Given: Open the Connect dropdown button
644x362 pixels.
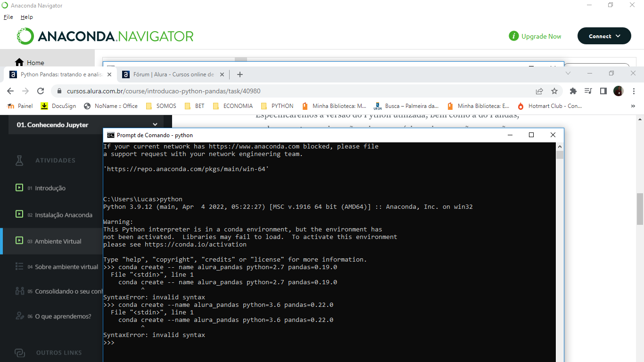Looking at the screenshot, I should [604, 36].
